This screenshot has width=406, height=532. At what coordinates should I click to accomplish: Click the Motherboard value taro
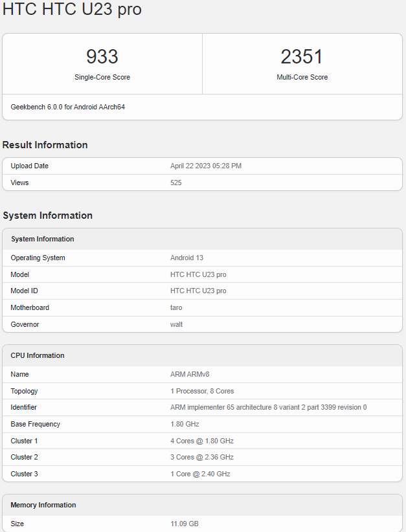coord(176,308)
